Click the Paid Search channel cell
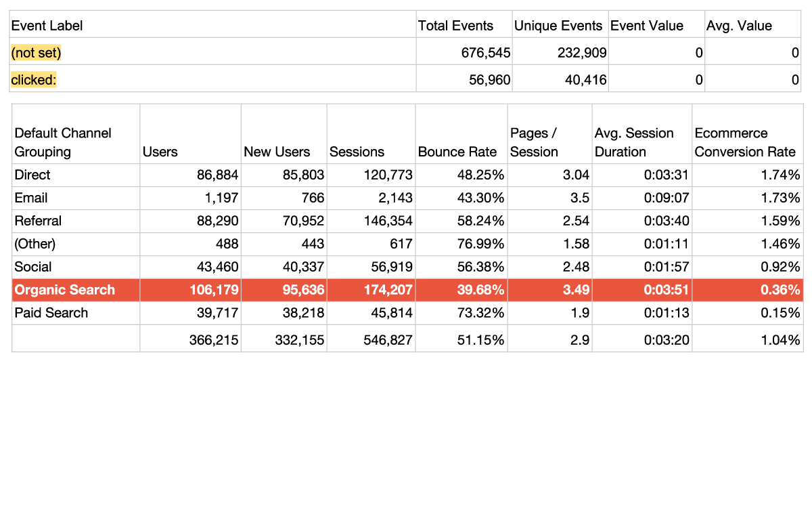The height and width of the screenshot is (514, 812). [51, 313]
